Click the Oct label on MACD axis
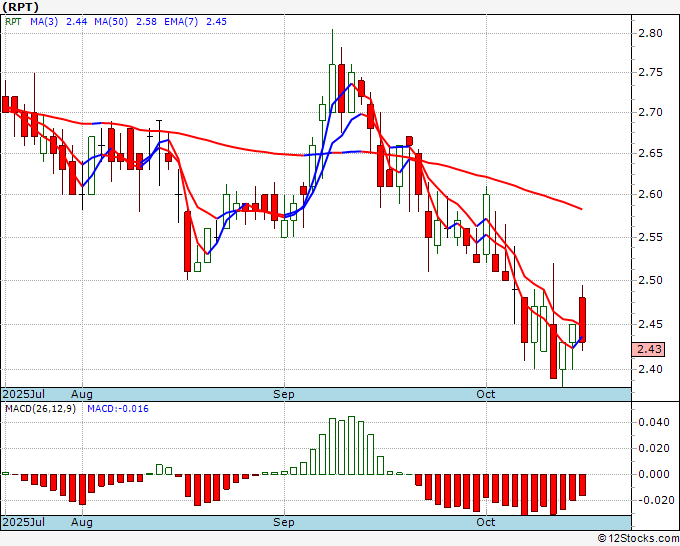The width and height of the screenshot is (680, 546). click(x=486, y=522)
